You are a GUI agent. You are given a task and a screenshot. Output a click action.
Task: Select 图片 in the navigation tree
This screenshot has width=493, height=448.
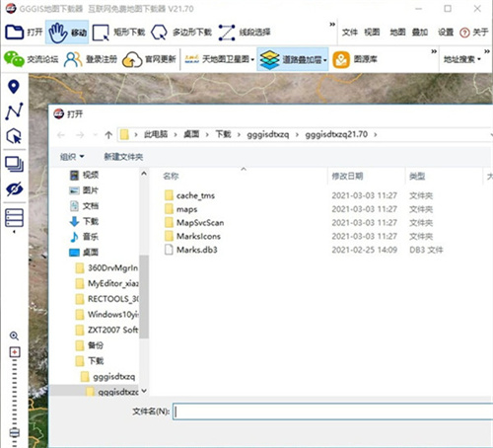click(x=84, y=190)
